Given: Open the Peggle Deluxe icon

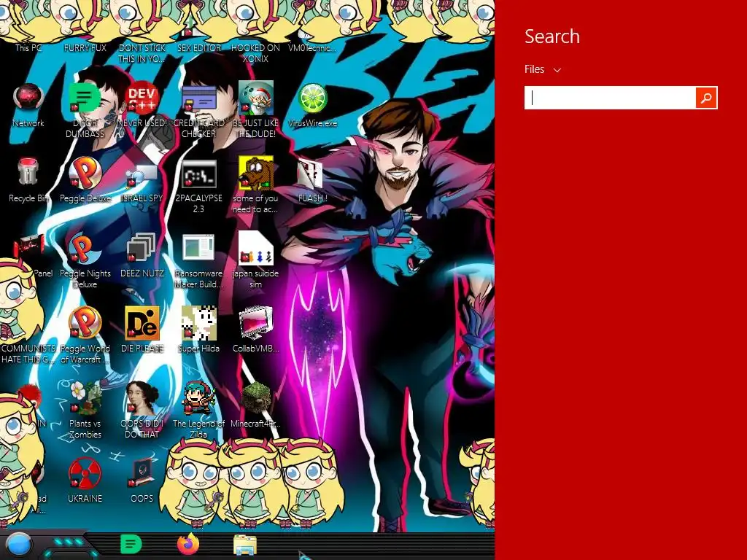Looking at the screenshot, I should 85,172.
